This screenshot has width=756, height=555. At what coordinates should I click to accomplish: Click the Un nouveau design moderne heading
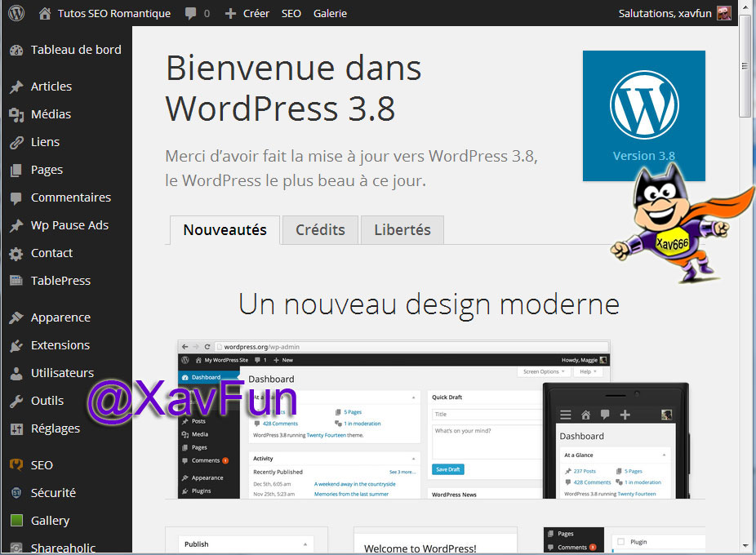point(429,304)
